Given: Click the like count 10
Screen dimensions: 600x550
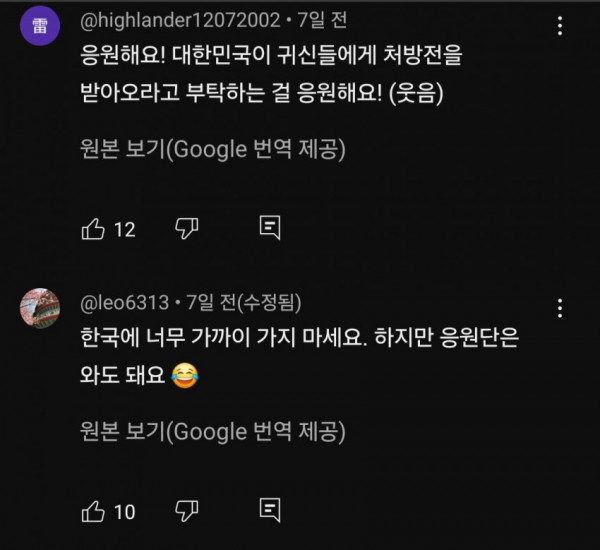Looking at the screenshot, I should click(124, 513).
